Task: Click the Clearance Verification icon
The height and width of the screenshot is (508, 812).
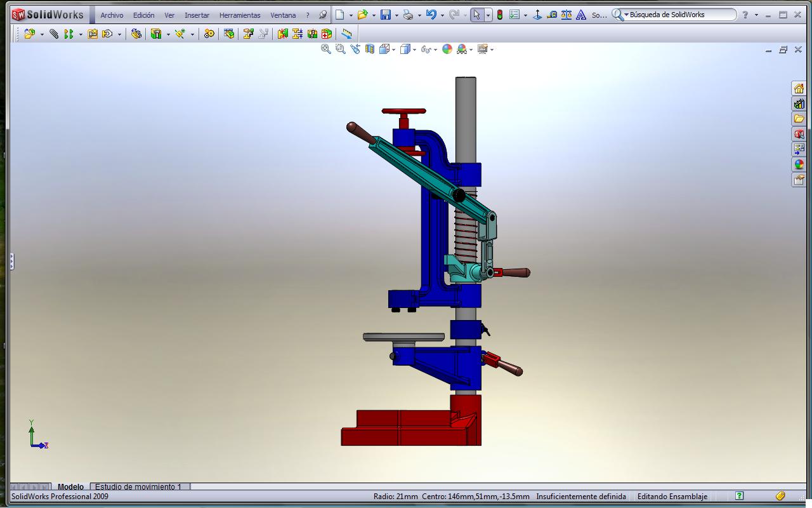Action: (x=297, y=34)
